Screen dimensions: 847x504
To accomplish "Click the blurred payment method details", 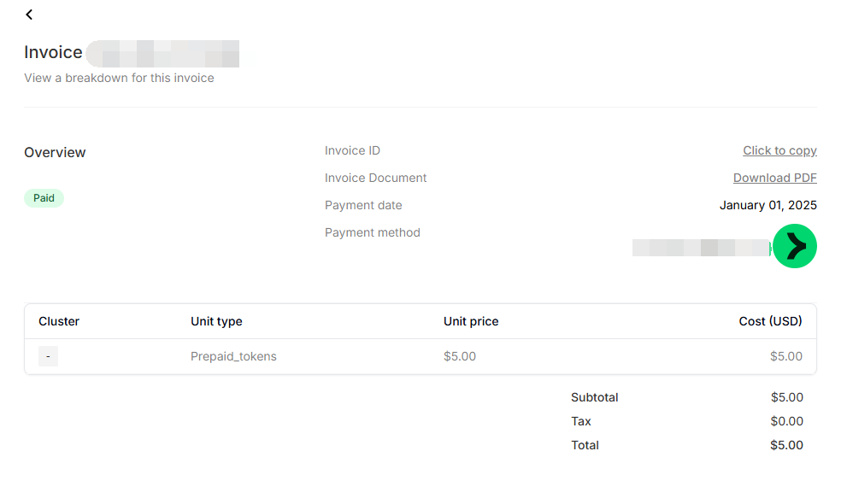I will [x=701, y=248].
